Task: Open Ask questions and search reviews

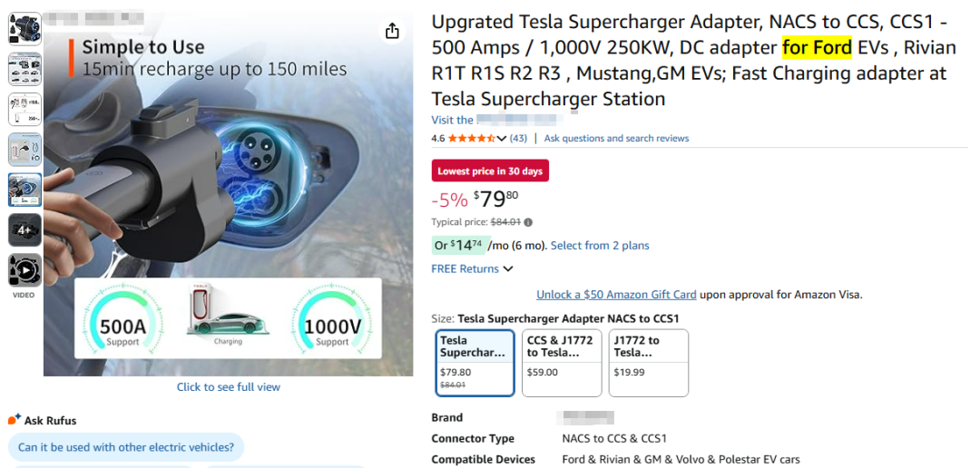Action: pos(616,139)
